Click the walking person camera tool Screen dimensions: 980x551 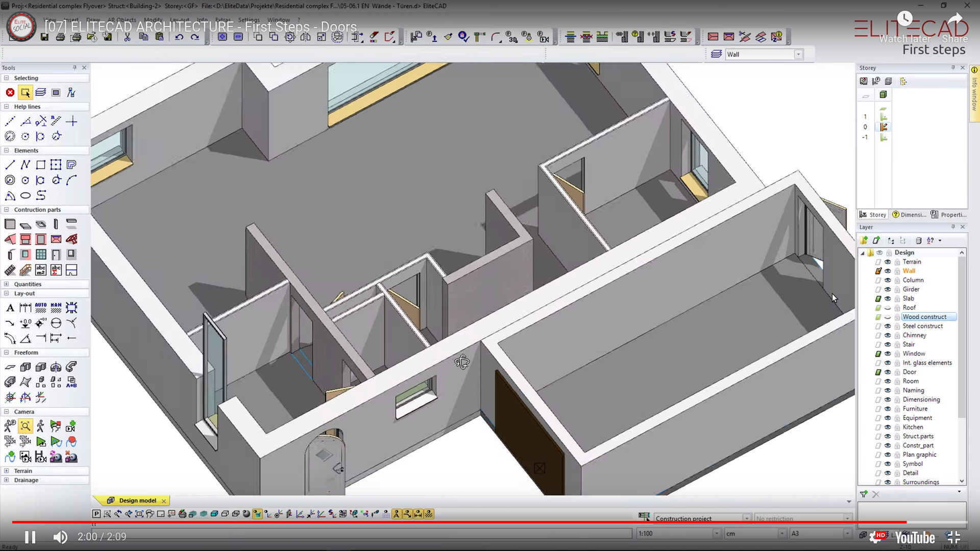pyautogui.click(x=40, y=426)
